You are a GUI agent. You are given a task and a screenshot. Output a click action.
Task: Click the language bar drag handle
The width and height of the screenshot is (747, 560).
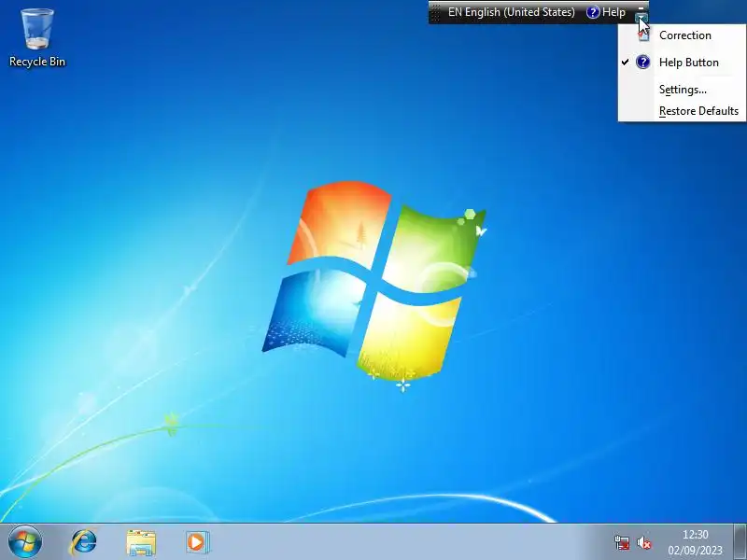point(435,12)
